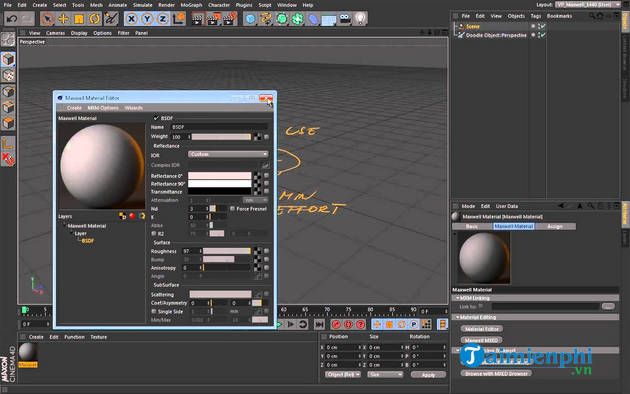Select the Scale tool in the top toolbar
630x394 pixels.
pyautogui.click(x=79, y=19)
